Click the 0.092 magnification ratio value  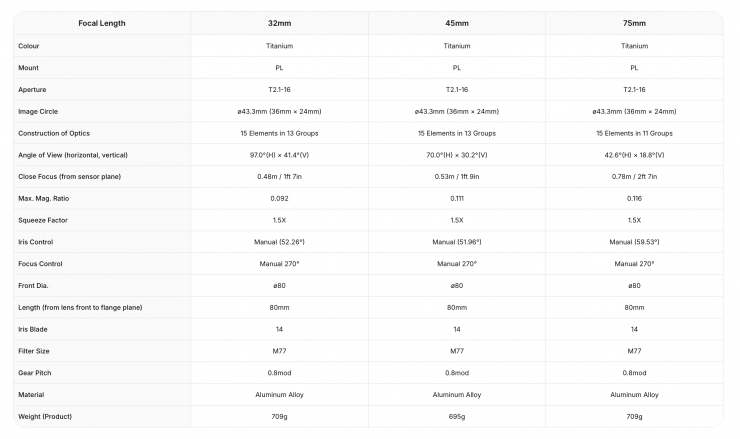[280, 198]
